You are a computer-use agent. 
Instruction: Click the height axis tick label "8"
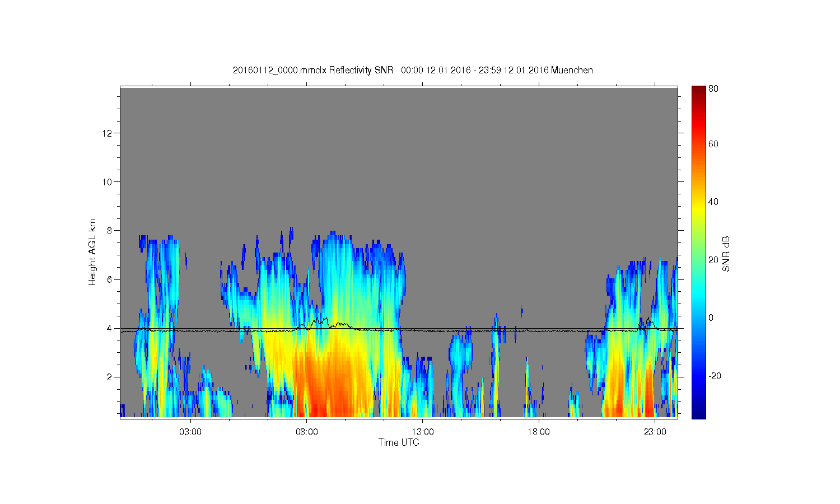tap(110, 231)
